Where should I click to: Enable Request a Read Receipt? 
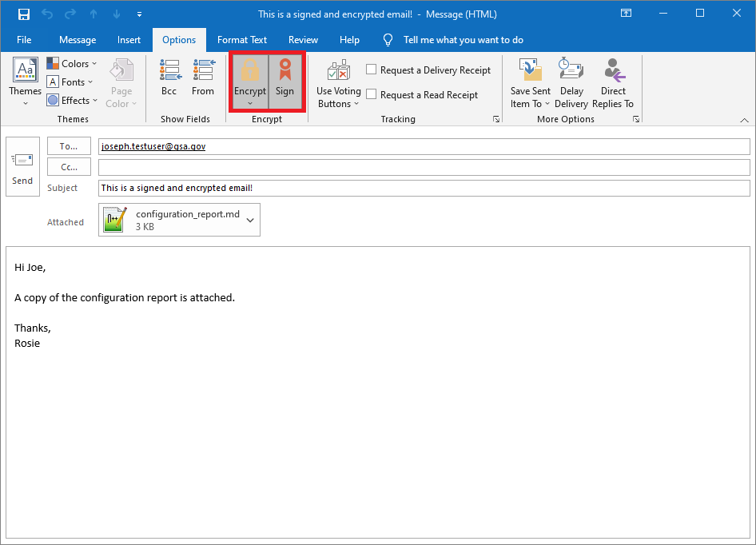(x=371, y=94)
